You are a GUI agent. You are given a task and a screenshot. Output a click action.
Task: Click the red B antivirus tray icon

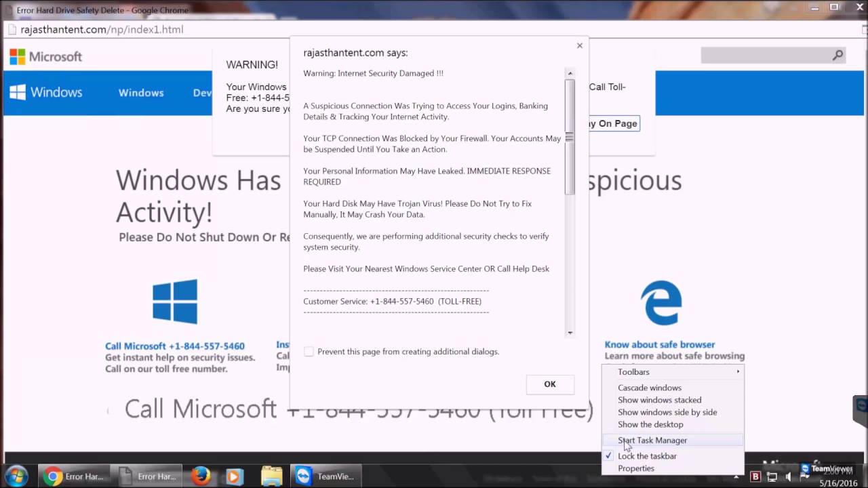click(x=755, y=476)
